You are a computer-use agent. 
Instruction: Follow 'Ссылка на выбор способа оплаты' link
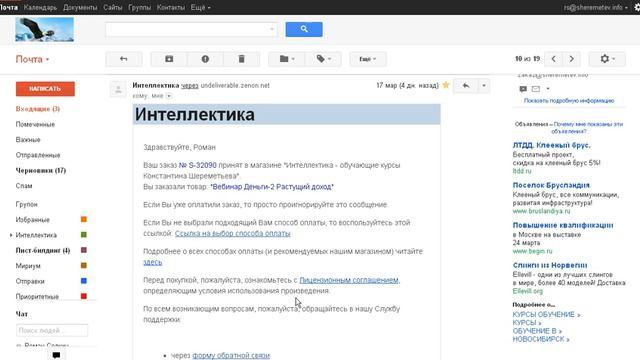[x=233, y=233]
